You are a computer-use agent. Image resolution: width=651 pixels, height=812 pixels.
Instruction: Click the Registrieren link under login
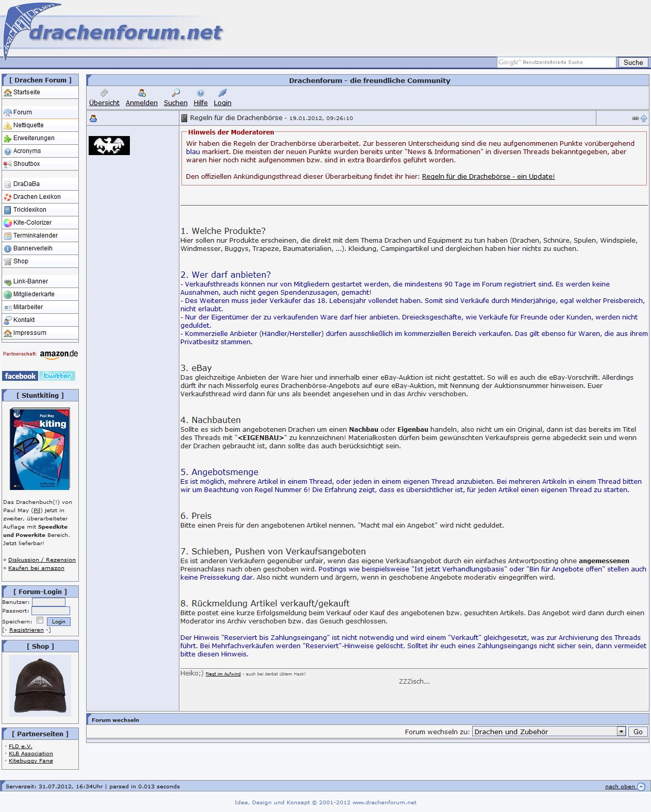point(26,630)
